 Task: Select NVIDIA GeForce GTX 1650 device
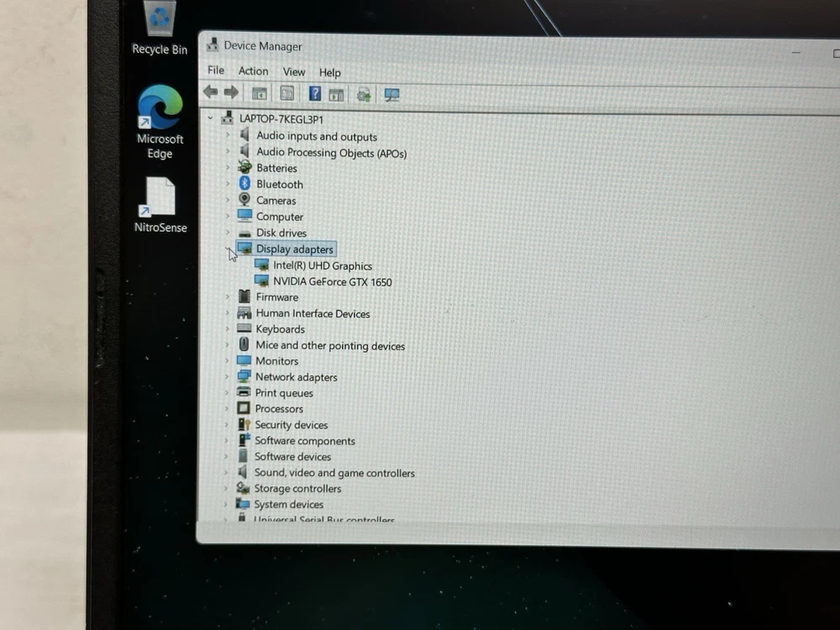tap(332, 282)
